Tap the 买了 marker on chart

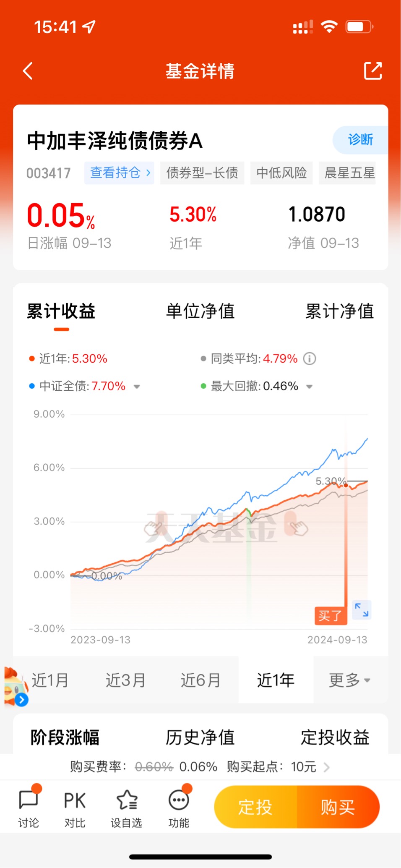(331, 616)
